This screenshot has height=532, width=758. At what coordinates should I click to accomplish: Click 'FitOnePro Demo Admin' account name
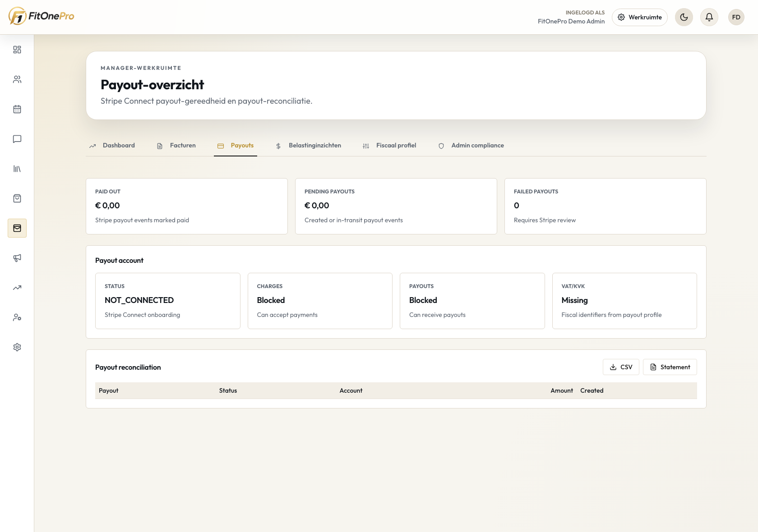point(571,21)
